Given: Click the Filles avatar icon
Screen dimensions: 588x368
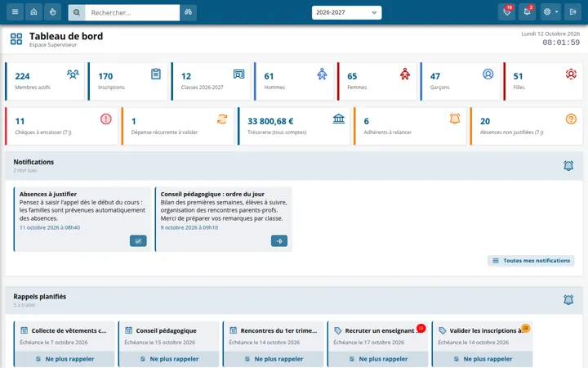Looking at the screenshot, I should [571, 74].
